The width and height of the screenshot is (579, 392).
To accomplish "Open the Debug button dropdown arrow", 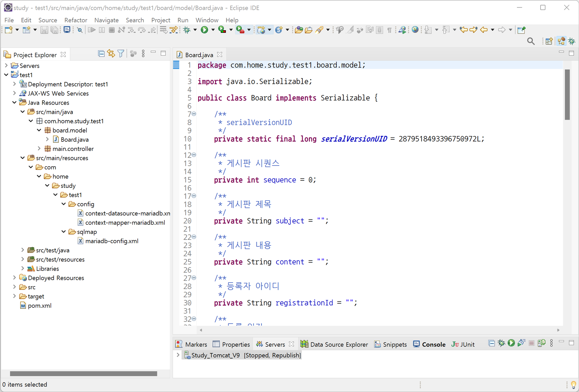I will click(195, 30).
